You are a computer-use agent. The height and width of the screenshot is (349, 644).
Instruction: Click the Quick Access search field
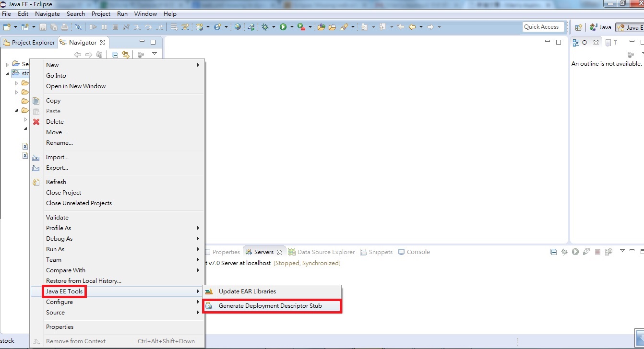point(543,27)
